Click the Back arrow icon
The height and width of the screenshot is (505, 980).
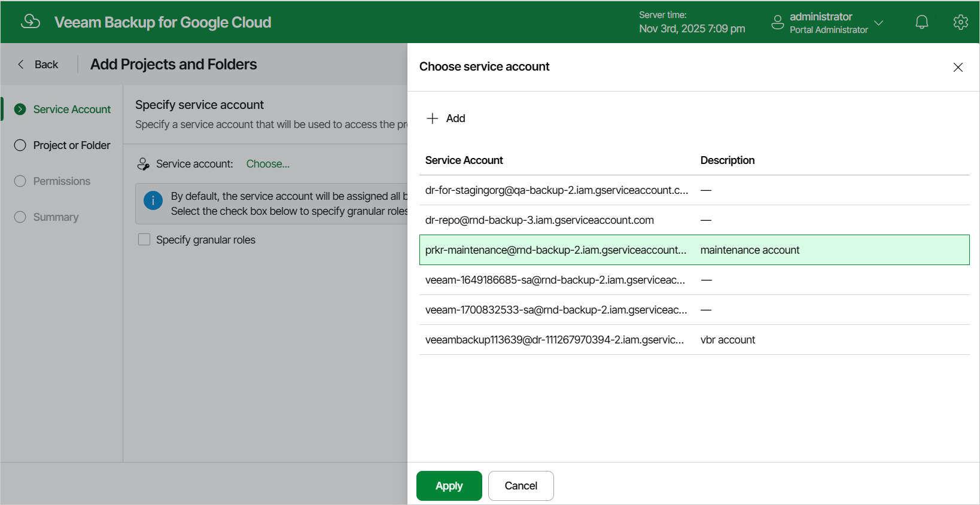[21, 64]
